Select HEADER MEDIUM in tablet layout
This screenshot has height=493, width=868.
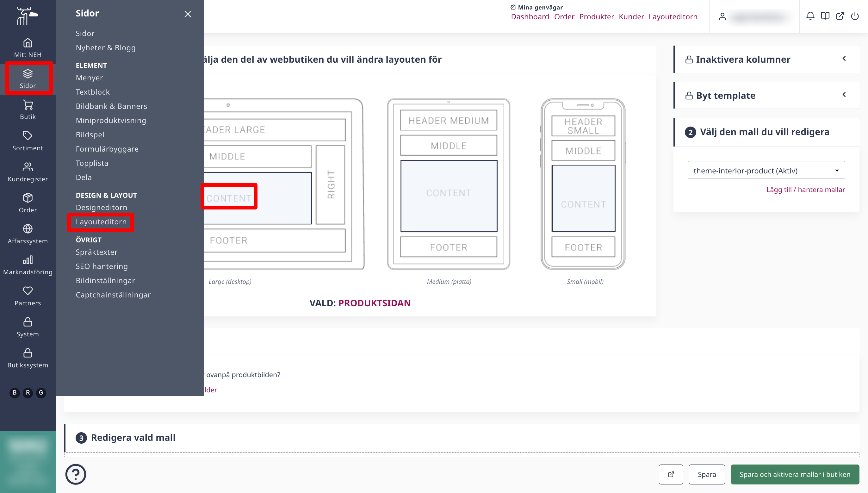click(449, 120)
